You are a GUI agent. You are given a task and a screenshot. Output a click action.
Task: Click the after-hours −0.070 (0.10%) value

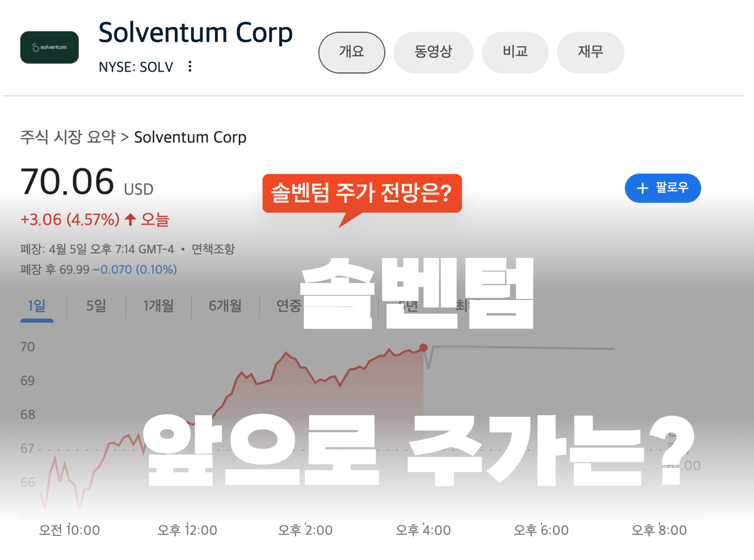click(x=135, y=269)
